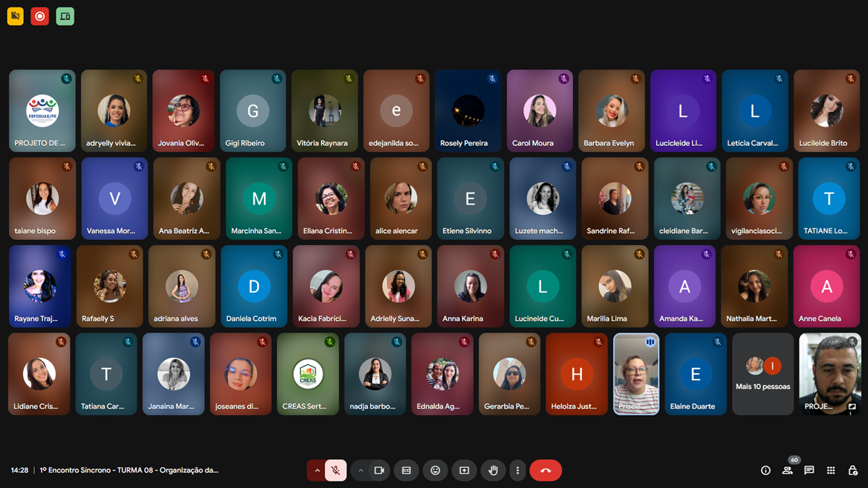The width and height of the screenshot is (868, 488).
Task: Open the chat with everyone panel
Action: click(809, 470)
